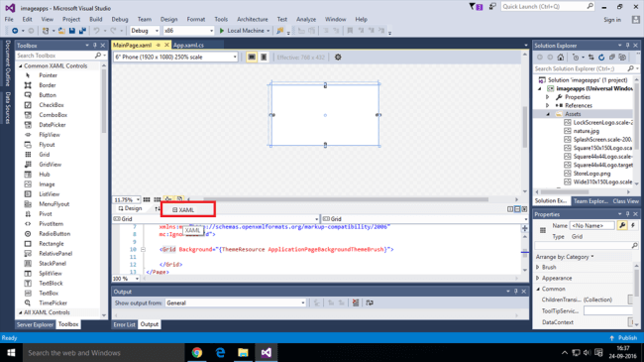
Task: Open the Build menu
Action: (x=96, y=19)
